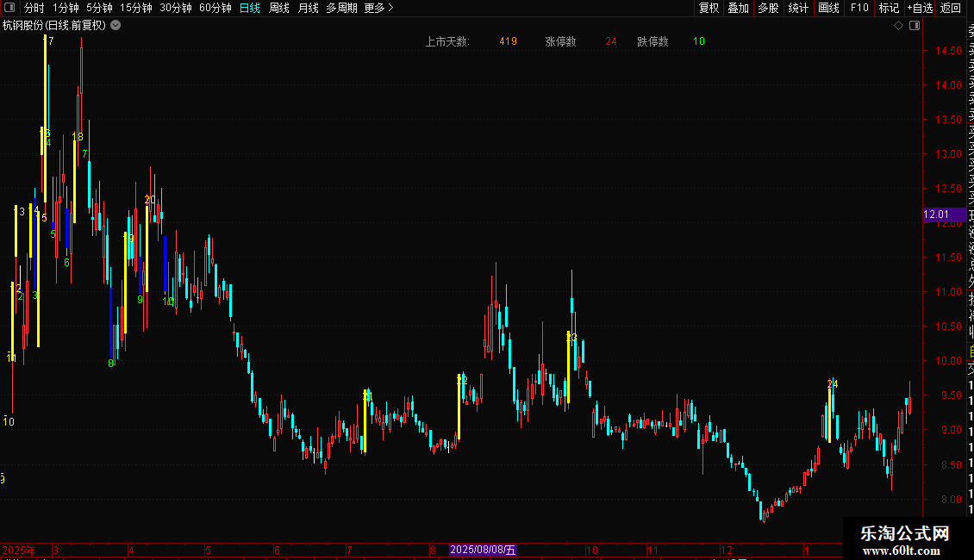Click the 标记 mark button
The image size is (974, 560).
pyautogui.click(x=889, y=8)
